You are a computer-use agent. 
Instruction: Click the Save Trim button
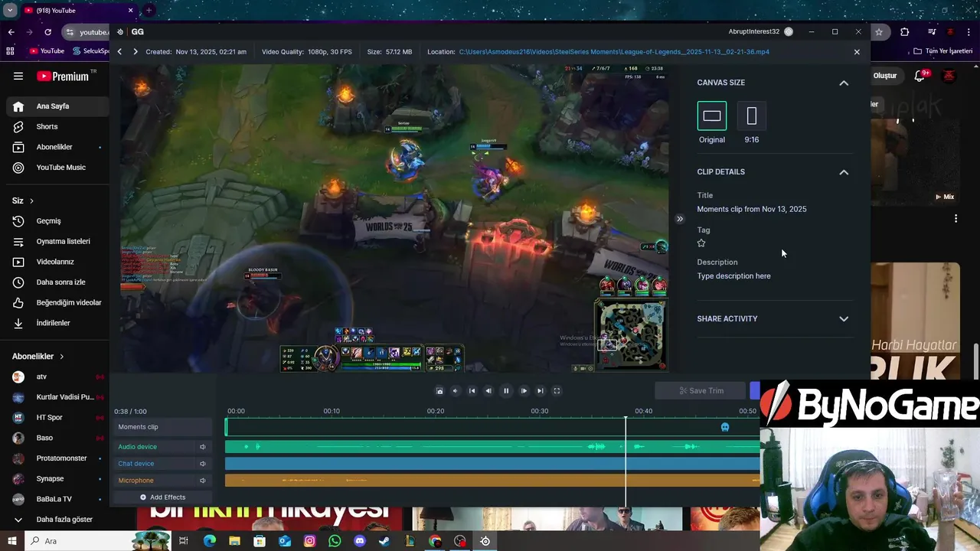[x=701, y=391]
